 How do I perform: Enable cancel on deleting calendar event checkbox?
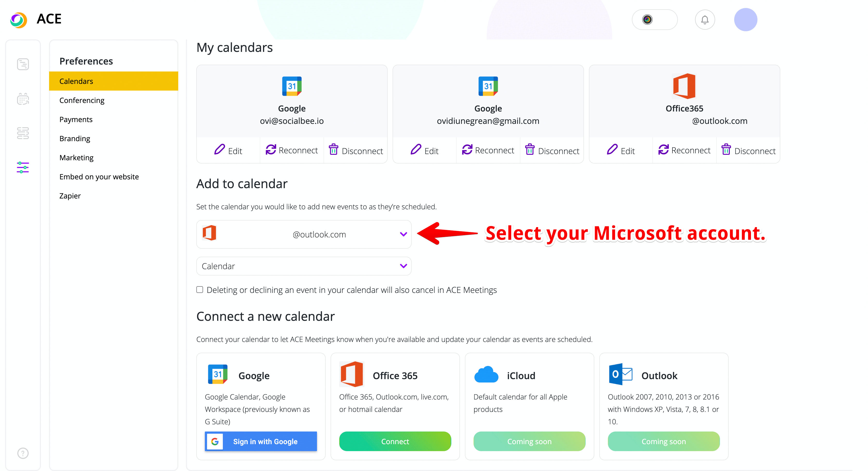point(200,290)
